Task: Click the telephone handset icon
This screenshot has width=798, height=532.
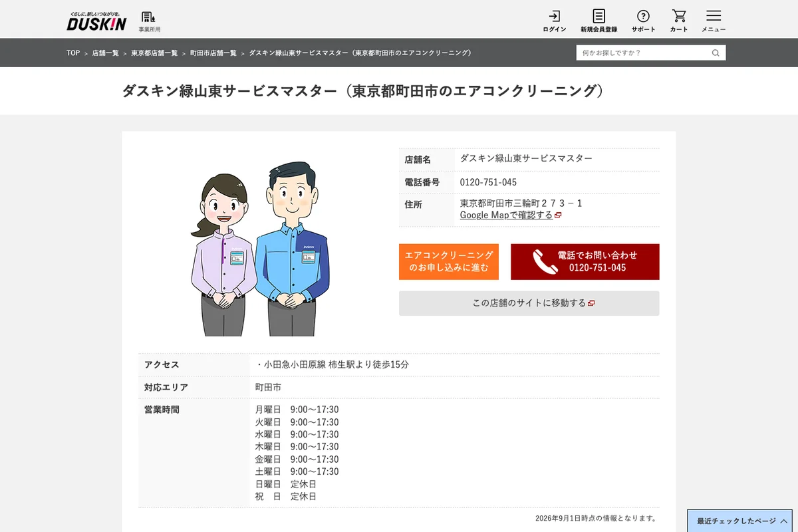Action: (x=545, y=261)
